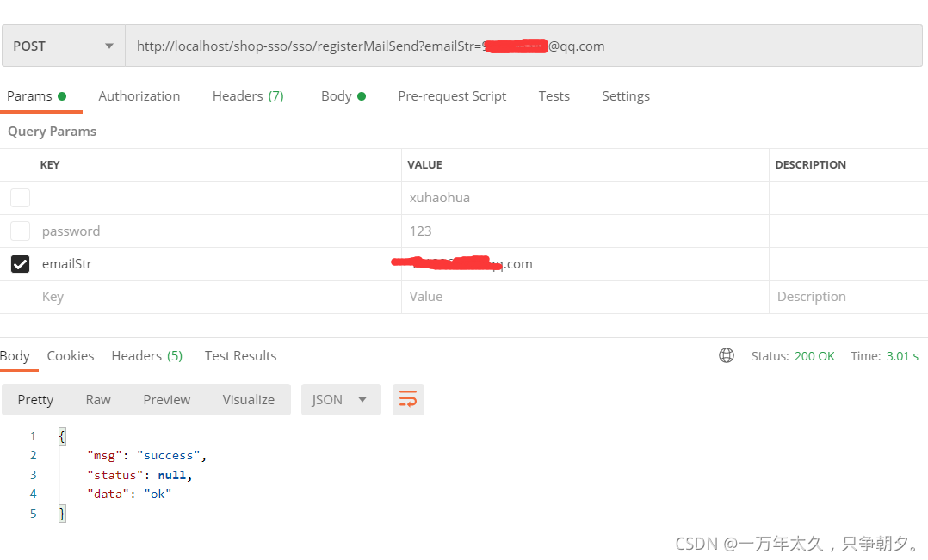The image size is (928, 560).
Task: Open the Authorization tab
Action: [139, 96]
